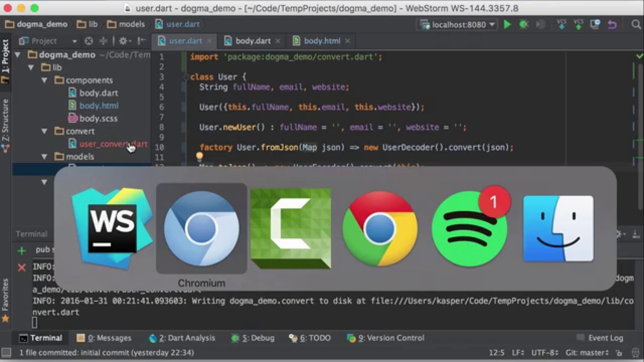Open the Project panel gear settings
Viewport: 644px width, 362px height.
(x=124, y=41)
